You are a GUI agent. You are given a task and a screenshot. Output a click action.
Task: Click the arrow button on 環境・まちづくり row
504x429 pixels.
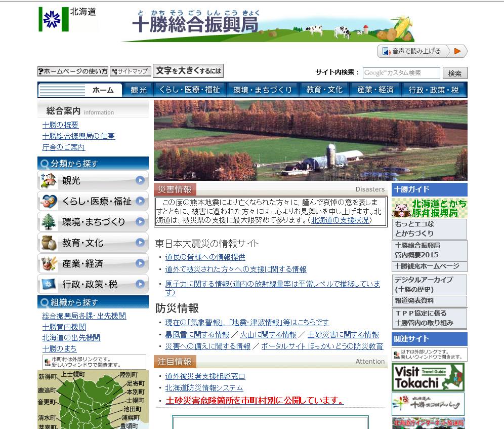pyautogui.click(x=140, y=221)
